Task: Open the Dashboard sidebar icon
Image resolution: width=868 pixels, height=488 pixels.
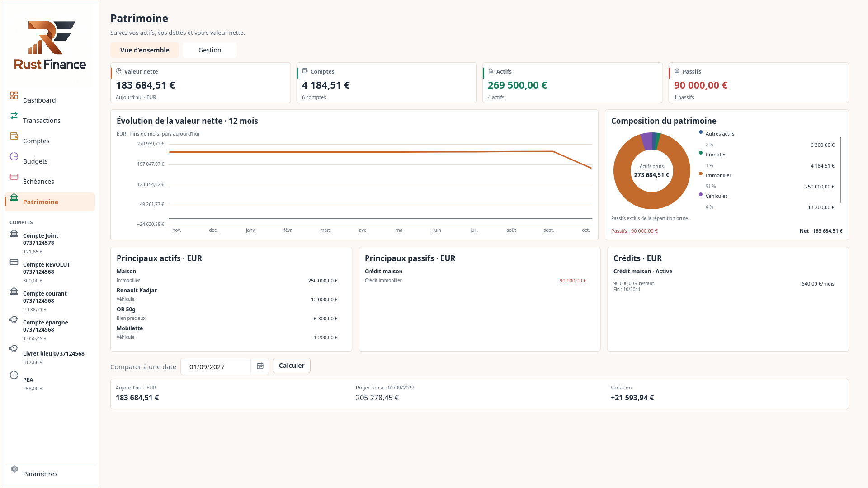Action: (x=14, y=95)
